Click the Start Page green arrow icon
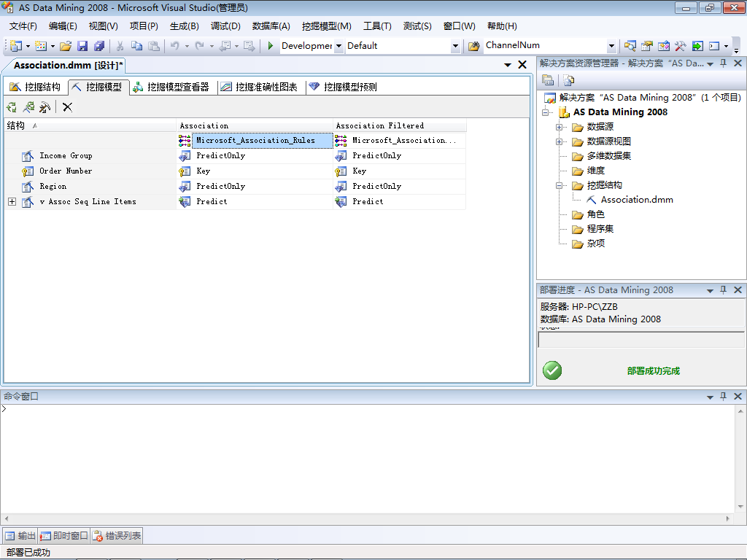Image resolution: width=747 pixels, height=560 pixels. click(697, 46)
